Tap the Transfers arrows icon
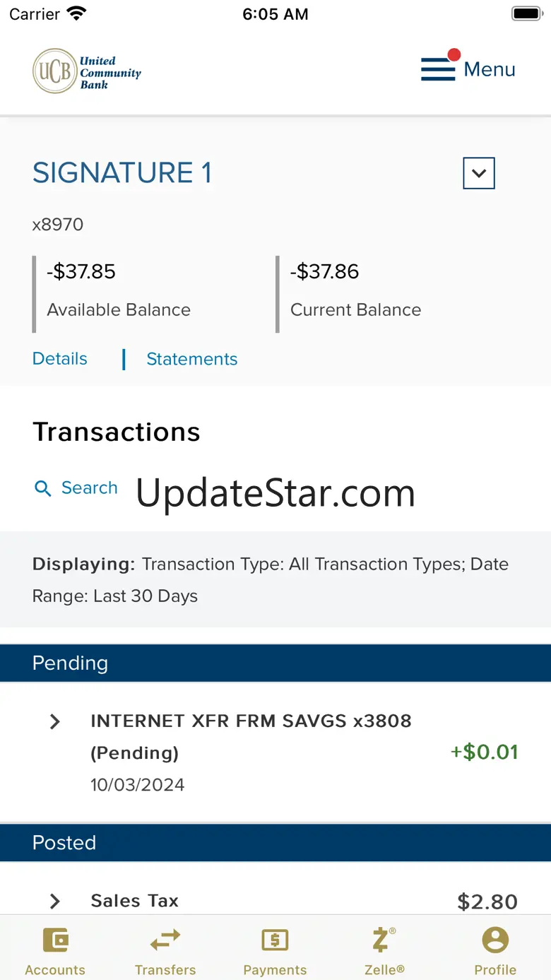This screenshot has width=551, height=980. tap(165, 940)
